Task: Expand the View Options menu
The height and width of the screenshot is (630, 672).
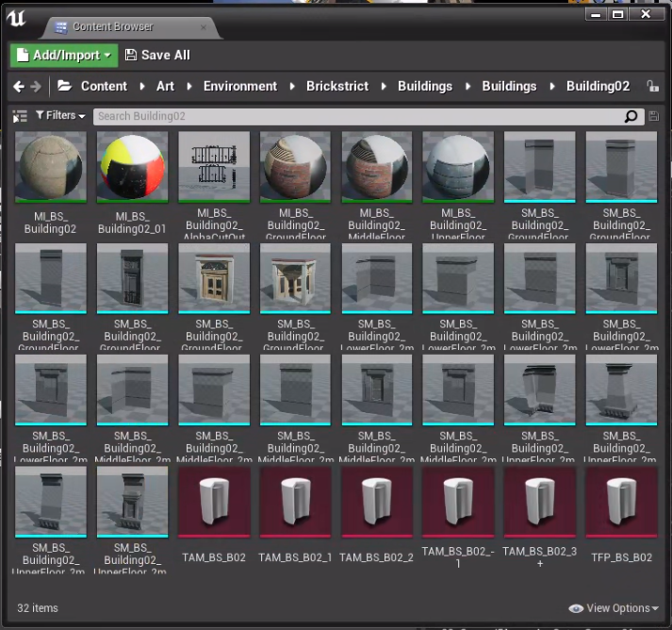Action: pos(614,608)
